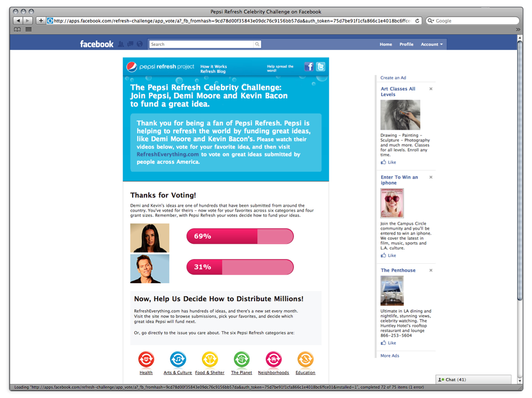Click the Google search field in the toolbar
This screenshot has height=398, width=532.
[472, 21]
